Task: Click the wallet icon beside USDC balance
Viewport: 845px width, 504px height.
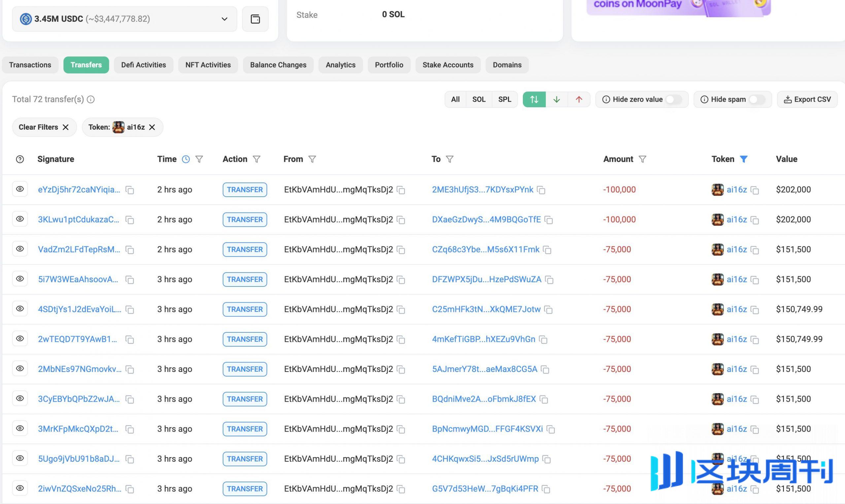Action: (255, 19)
